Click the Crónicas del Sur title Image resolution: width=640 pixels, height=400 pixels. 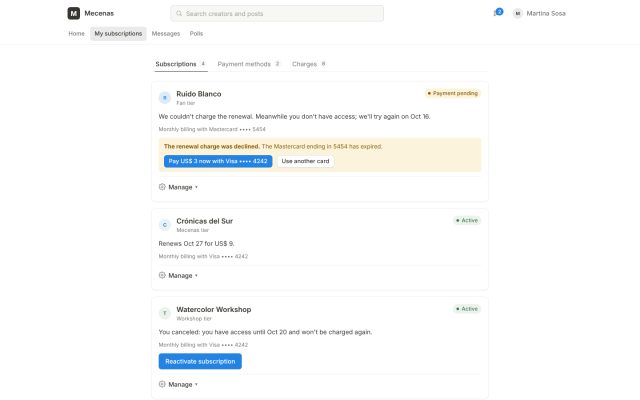coord(204,221)
